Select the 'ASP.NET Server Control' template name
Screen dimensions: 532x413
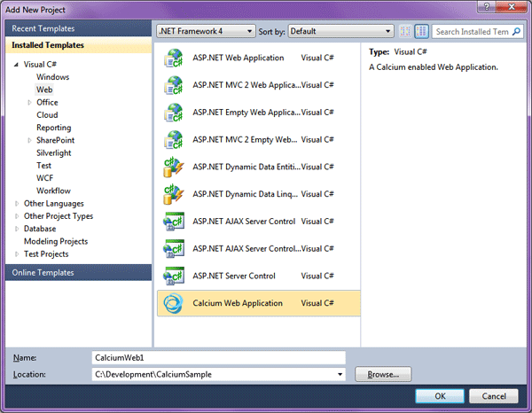click(x=234, y=276)
